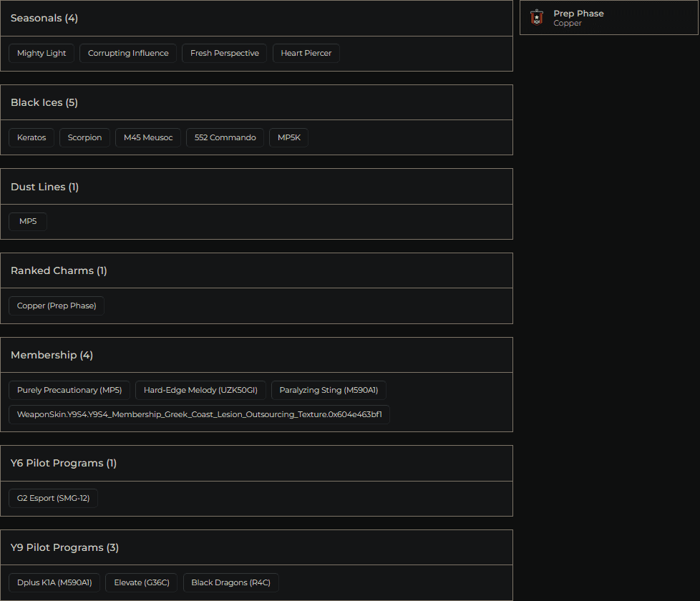Click the M45 Meusoc tag
700x601 pixels.
point(148,138)
